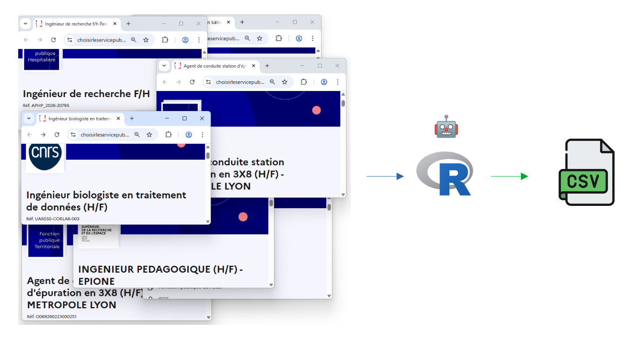The width and height of the screenshot is (644, 338).
Task: Open the Chrome extensions puzzle icon
Action: pos(168,134)
